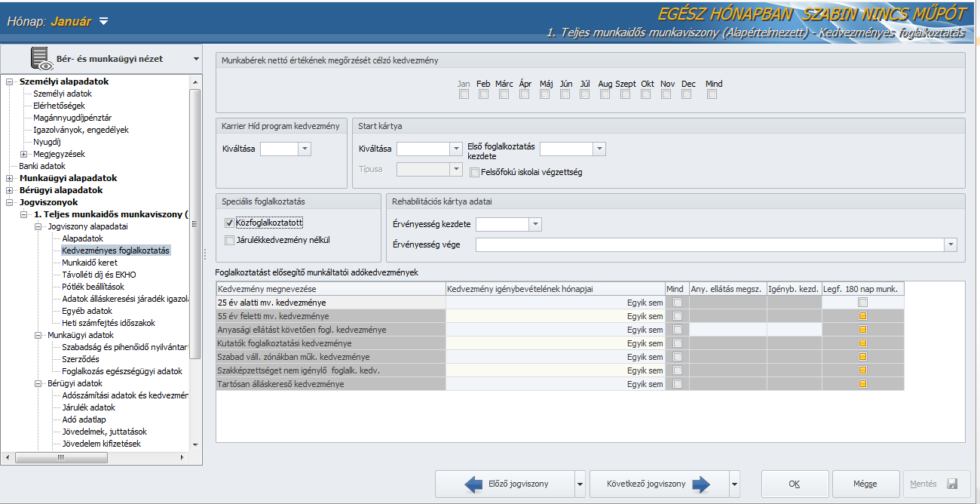Expand the Munkaügyi alapadatok tree node
The height and width of the screenshot is (504, 980).
(10, 178)
